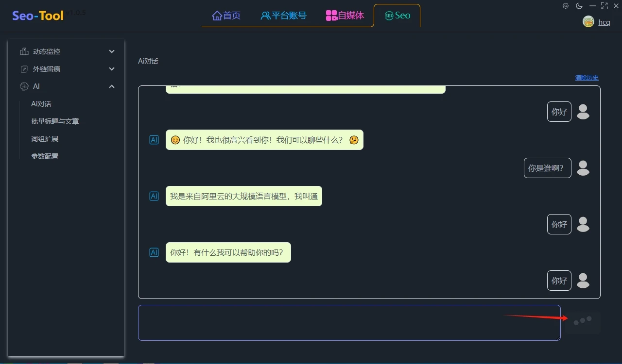622x364 pixels.
Task: Select 词组扩展 from the sidebar menu
Action: 44,138
